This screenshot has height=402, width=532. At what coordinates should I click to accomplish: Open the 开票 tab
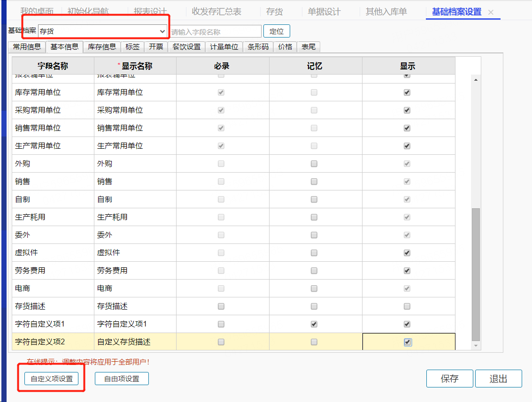tap(156, 46)
